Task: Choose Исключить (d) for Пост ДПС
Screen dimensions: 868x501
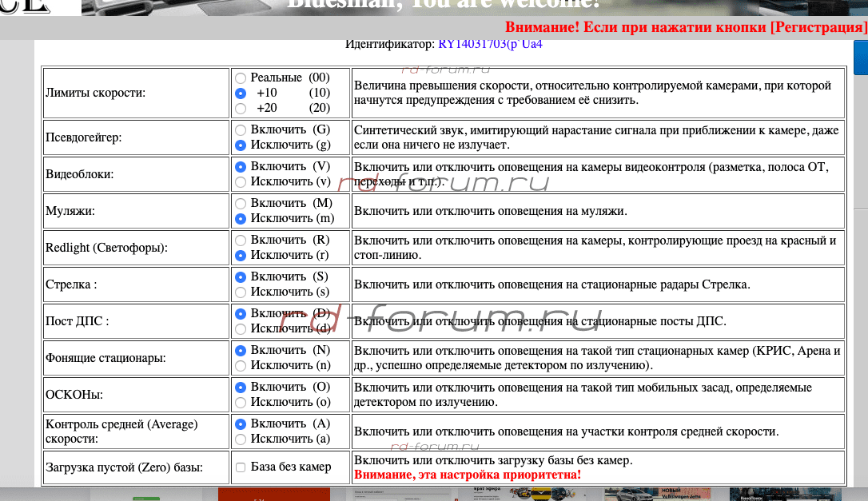Action: pos(241,329)
